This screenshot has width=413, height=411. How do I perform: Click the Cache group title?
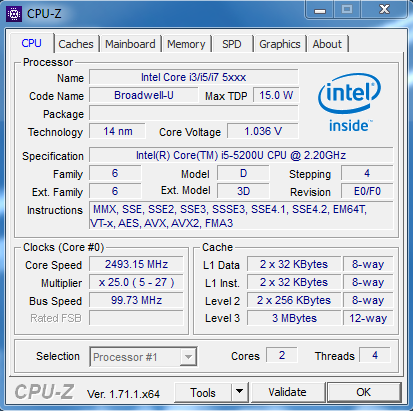pos(217,247)
